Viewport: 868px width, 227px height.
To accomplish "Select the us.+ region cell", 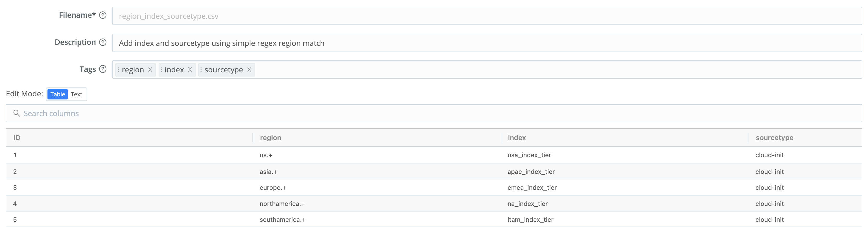I will pos(266,155).
